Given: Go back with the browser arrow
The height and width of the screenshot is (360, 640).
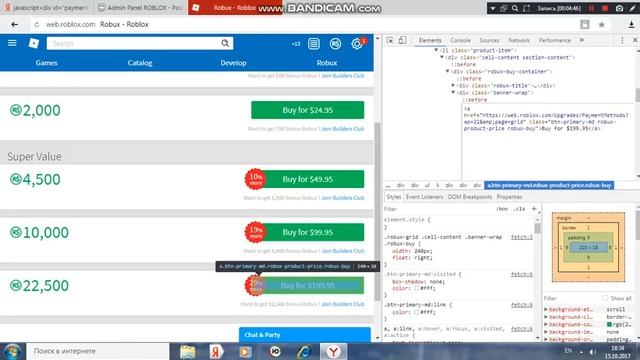Looking at the screenshot, I should point(14,24).
